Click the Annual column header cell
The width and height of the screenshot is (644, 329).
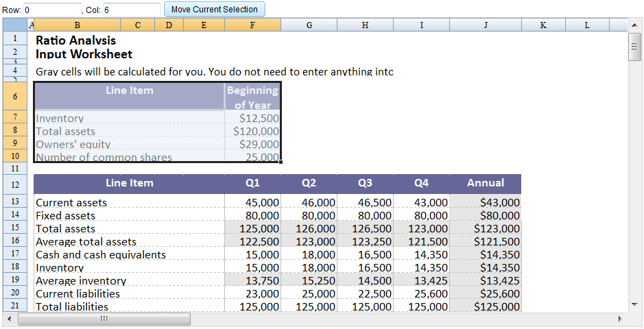pyautogui.click(x=486, y=183)
